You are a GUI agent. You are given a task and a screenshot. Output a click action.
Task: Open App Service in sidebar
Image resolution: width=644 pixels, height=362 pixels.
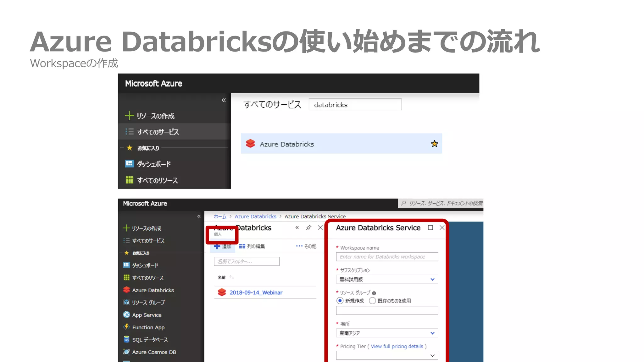[147, 315]
